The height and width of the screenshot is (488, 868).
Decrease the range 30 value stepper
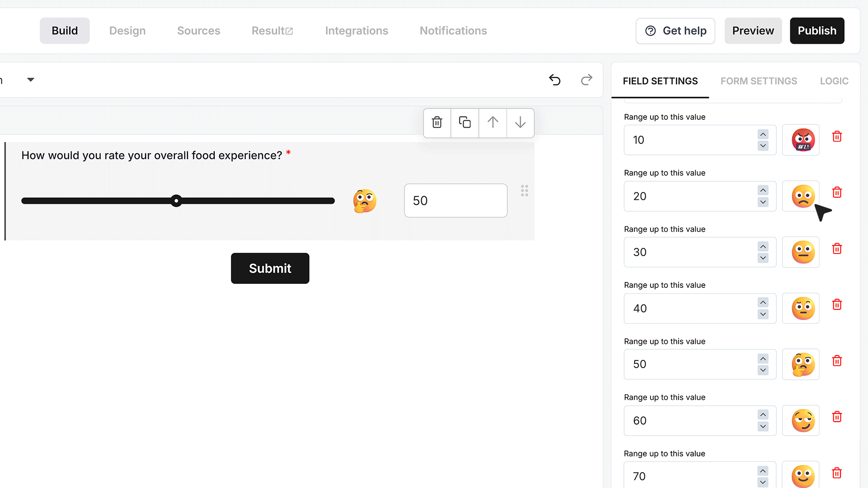[763, 258]
